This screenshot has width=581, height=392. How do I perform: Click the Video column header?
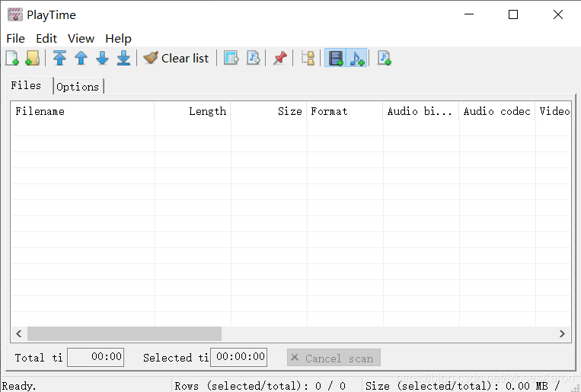[x=554, y=111]
